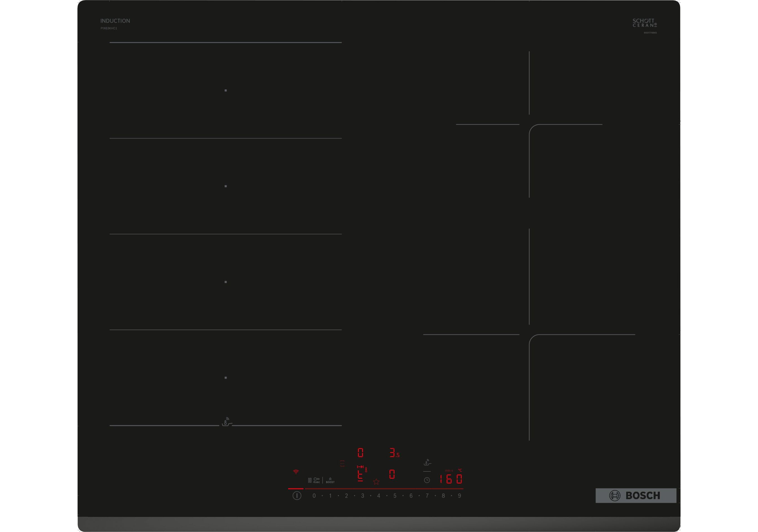
Task: Tap the frying sensor pan icon above the timer
Action: 427,463
